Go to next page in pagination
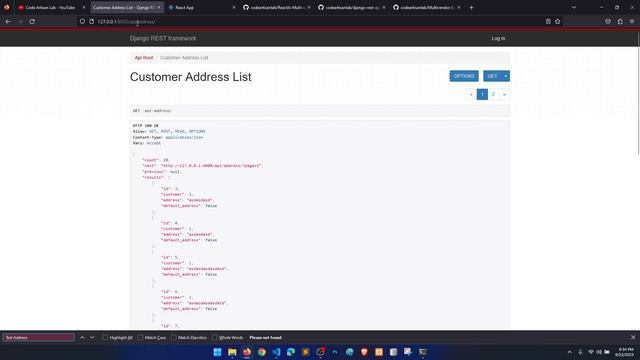 (x=504, y=94)
